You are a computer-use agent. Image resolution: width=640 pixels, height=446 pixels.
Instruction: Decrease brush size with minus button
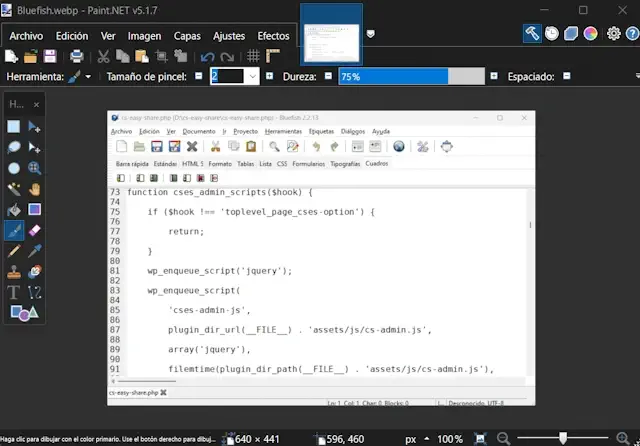199,76
